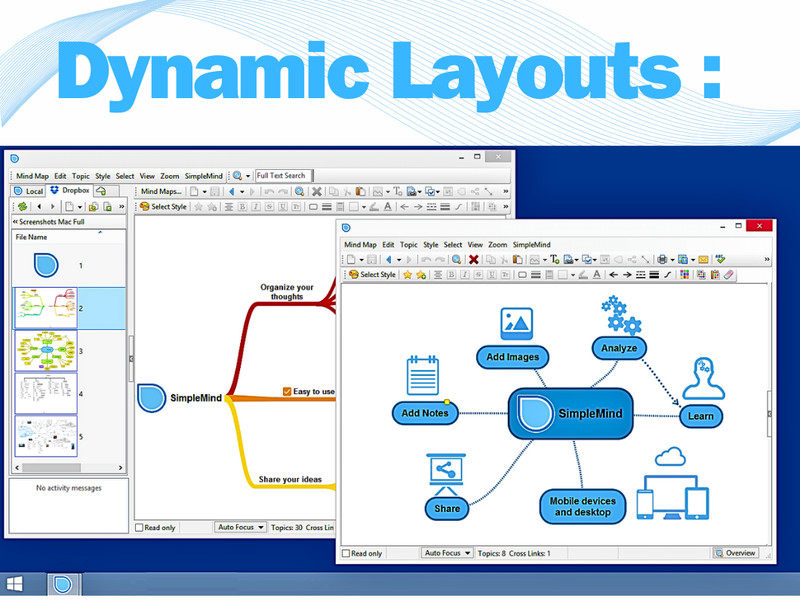This screenshot has height=604, width=800.
Task: Click the yellow star favorite style icon
Action: [x=407, y=274]
